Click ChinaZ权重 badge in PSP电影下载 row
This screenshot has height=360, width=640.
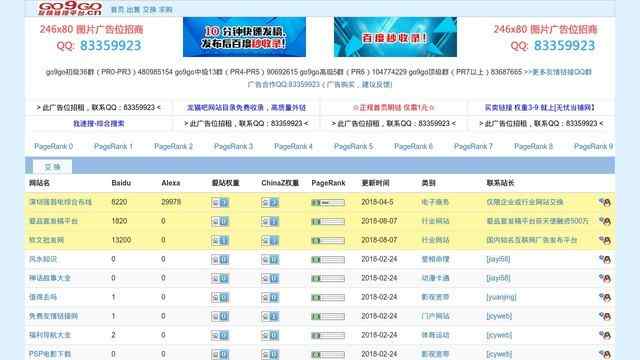coord(270,354)
